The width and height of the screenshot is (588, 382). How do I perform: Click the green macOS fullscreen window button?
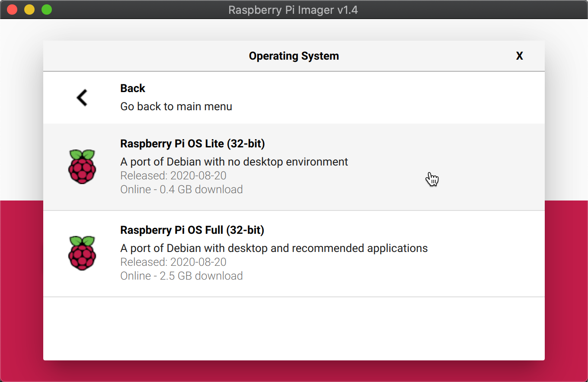pyautogui.click(x=47, y=10)
